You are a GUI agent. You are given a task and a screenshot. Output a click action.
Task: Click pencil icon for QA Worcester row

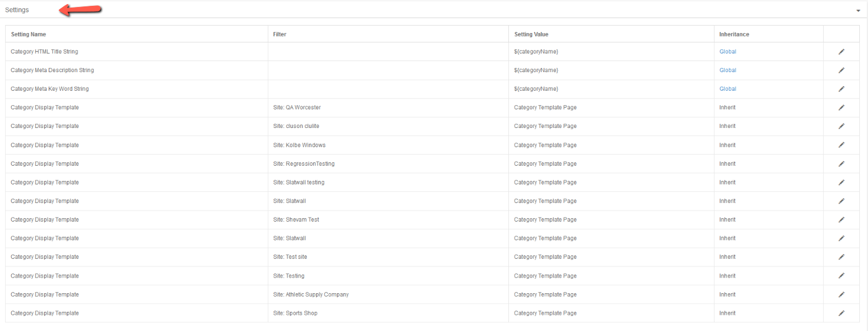click(841, 108)
